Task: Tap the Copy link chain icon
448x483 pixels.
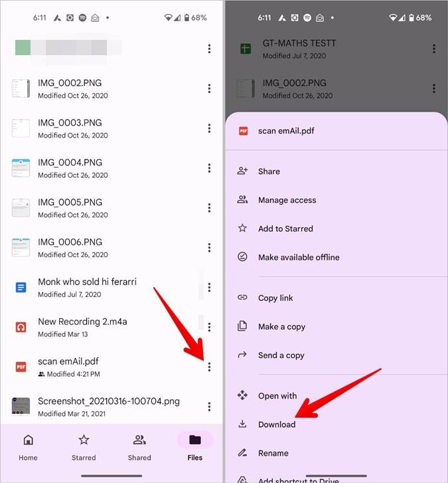Action: pos(242,297)
